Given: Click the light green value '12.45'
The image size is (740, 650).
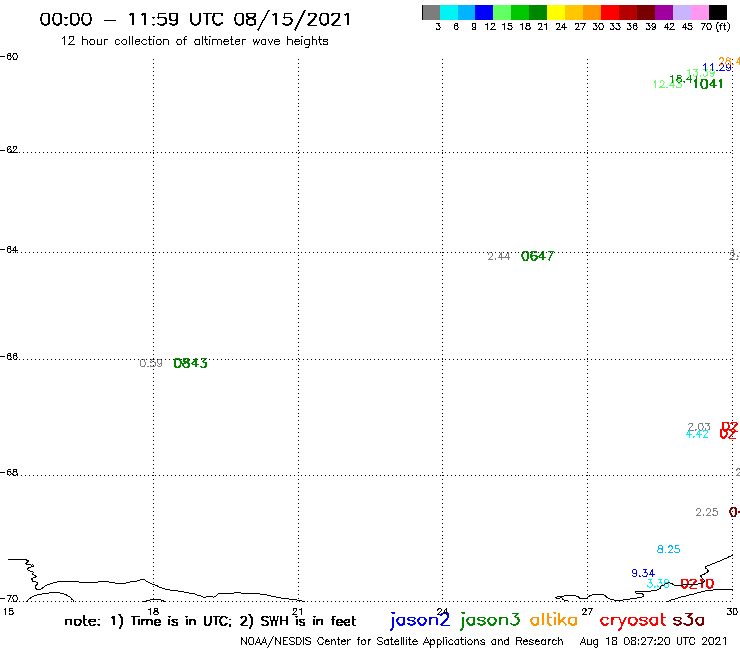Looking at the screenshot, I should coord(667,84).
